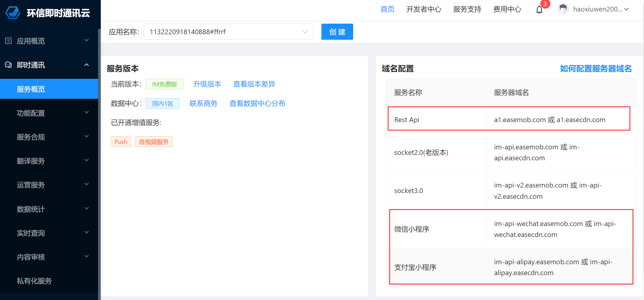Screen dimensions: 644x300
Task: Select 服务概览 in the sidebar
Action: (49, 89)
